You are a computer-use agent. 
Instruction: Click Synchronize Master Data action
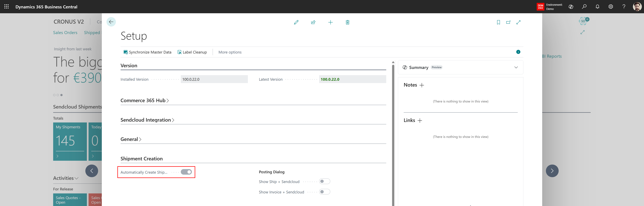pos(147,52)
